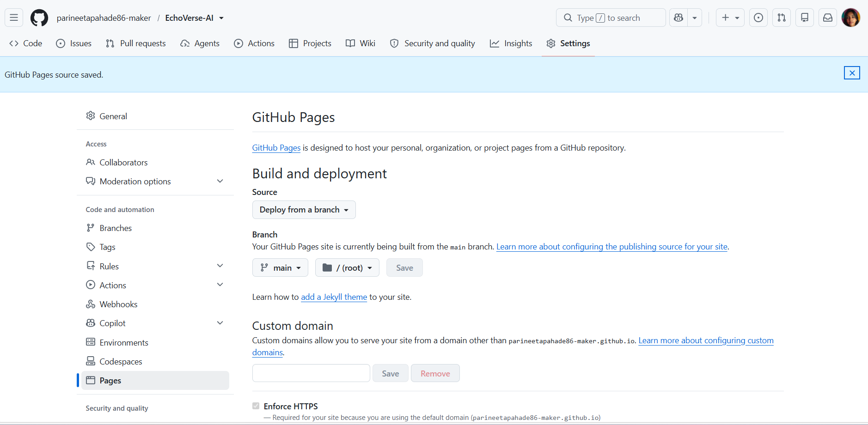Click the Save button for custom domain
Viewport: 868px width, 425px height.
tap(391, 373)
